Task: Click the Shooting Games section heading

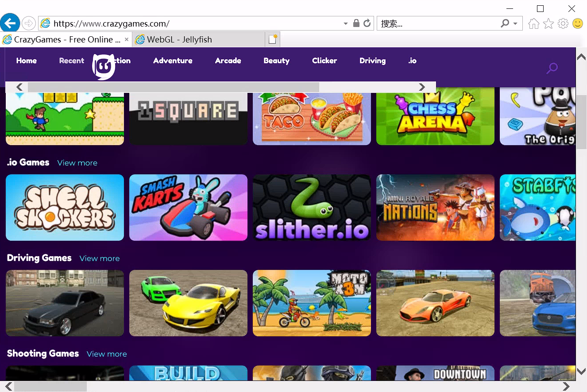Action: tap(43, 354)
